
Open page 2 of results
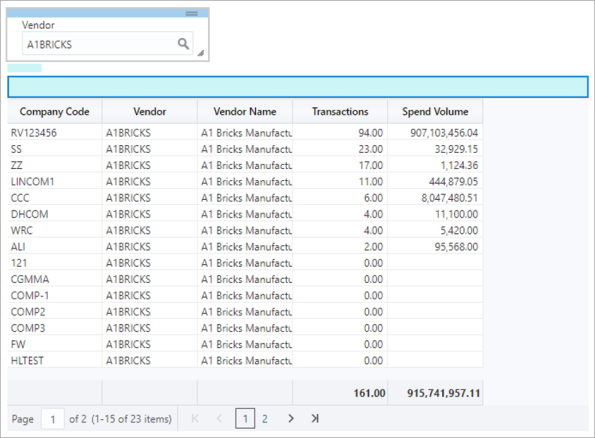click(x=265, y=419)
